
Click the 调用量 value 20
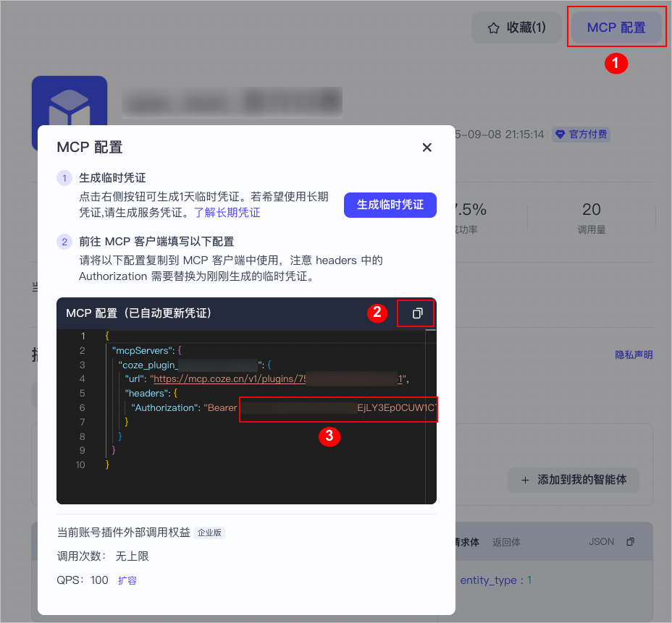coord(592,209)
